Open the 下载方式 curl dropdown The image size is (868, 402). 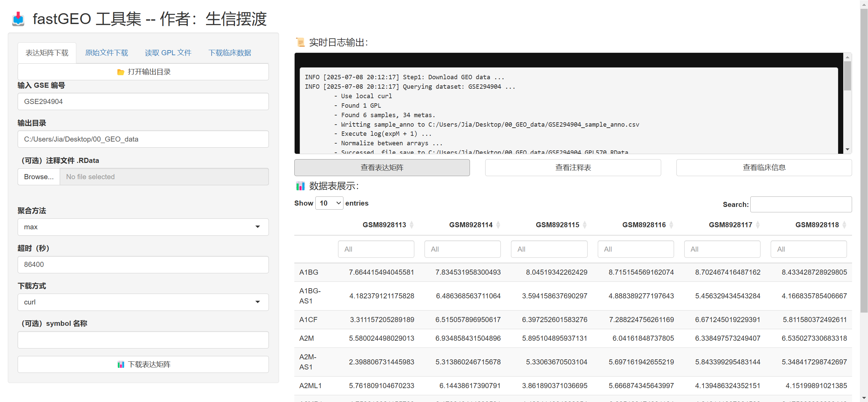[x=143, y=302]
